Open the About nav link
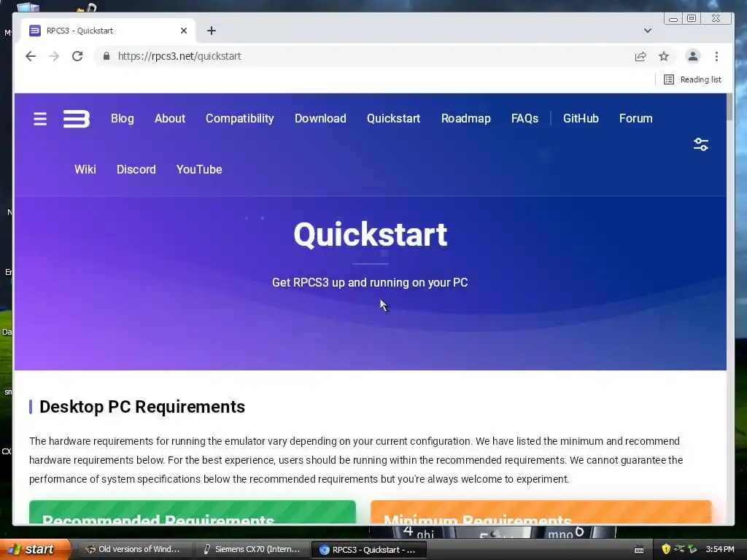 click(x=169, y=119)
